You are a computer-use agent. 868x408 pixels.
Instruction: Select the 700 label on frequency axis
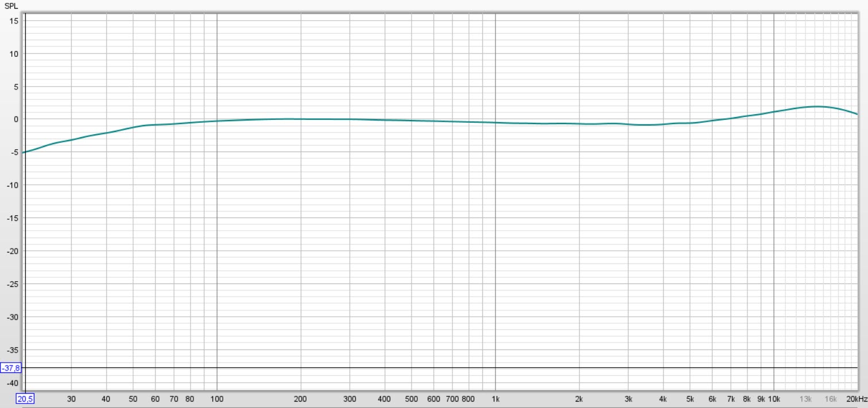452,399
